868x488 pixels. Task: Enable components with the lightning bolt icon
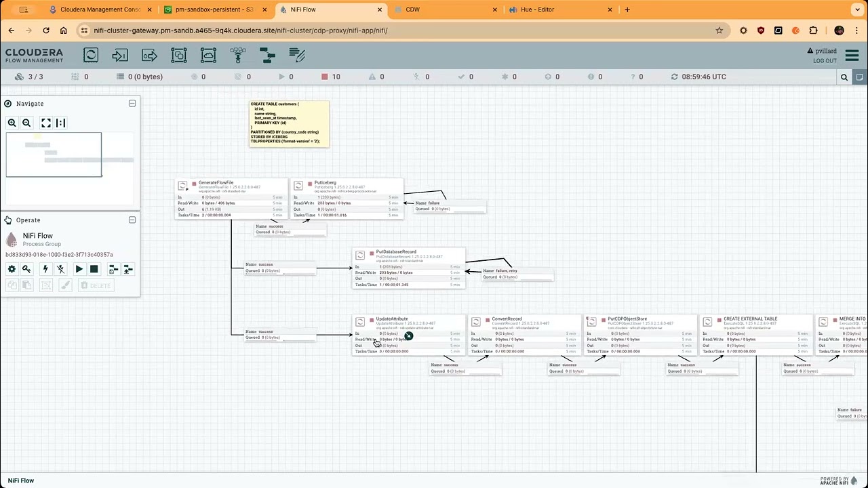pos(45,269)
